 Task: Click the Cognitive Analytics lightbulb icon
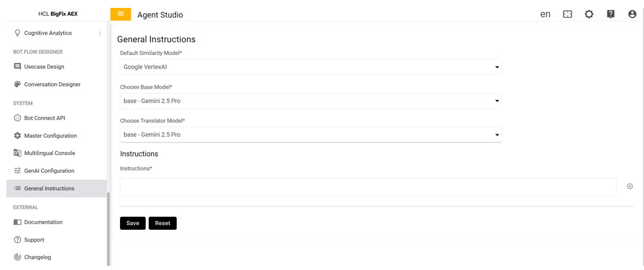(17, 33)
